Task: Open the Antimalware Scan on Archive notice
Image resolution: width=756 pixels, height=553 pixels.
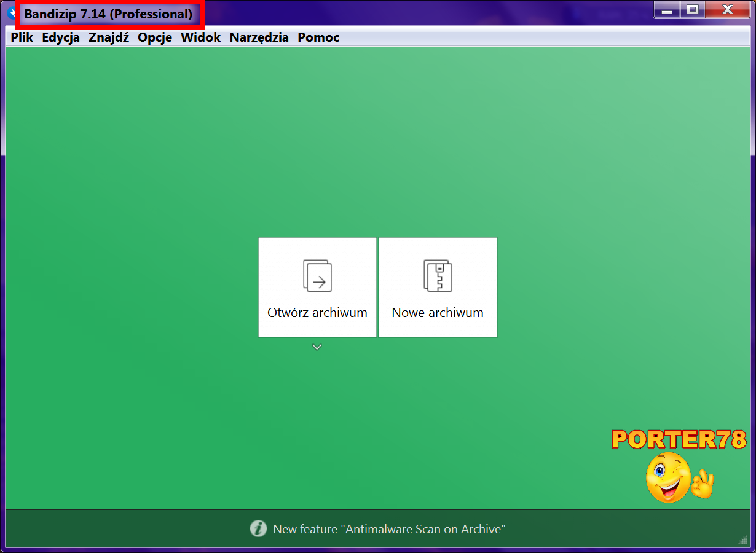Action: pos(390,529)
